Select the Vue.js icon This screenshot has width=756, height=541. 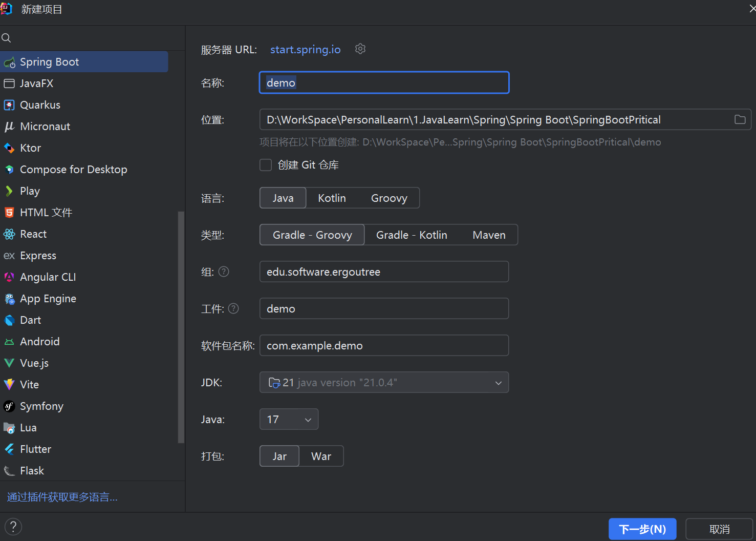coord(9,363)
